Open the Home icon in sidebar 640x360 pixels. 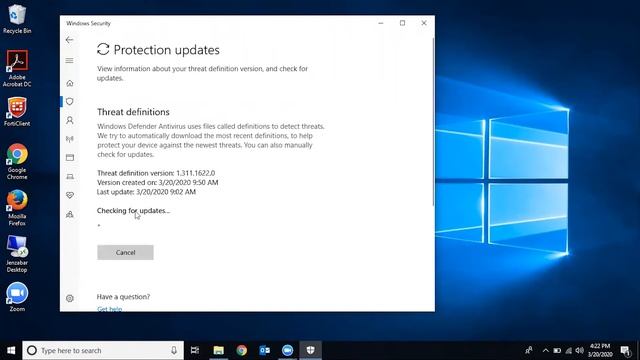pos(70,83)
